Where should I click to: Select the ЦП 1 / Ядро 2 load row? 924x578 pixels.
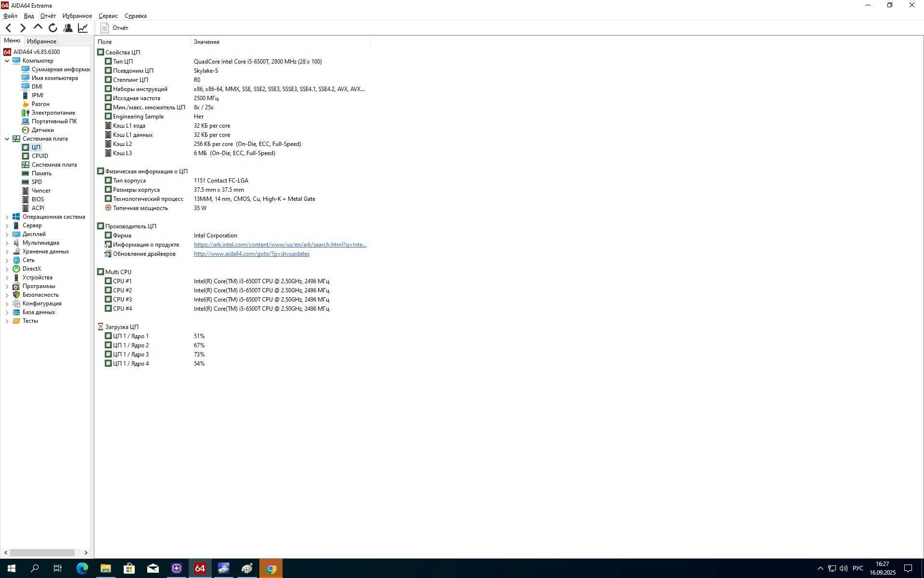232,345
